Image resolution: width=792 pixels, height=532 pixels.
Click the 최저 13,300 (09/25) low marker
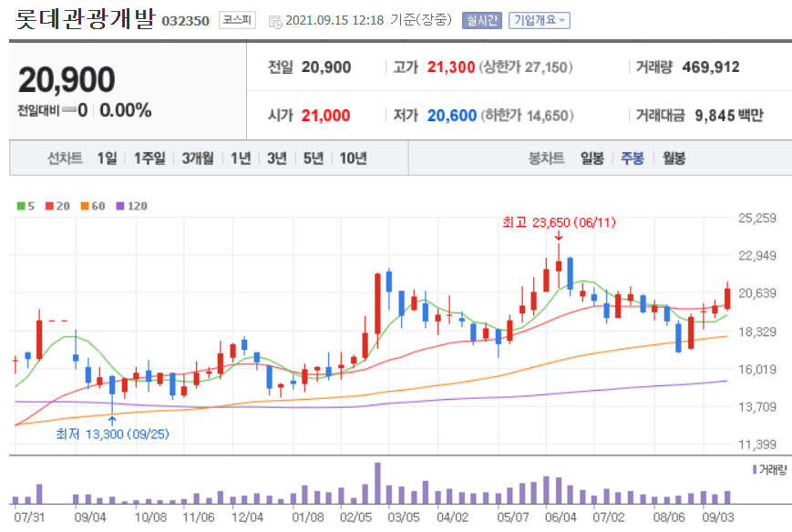[113, 435]
